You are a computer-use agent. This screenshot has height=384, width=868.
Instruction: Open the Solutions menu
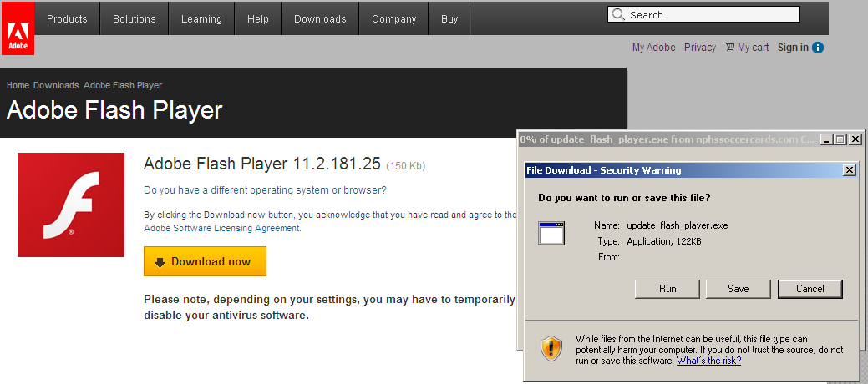(x=134, y=19)
